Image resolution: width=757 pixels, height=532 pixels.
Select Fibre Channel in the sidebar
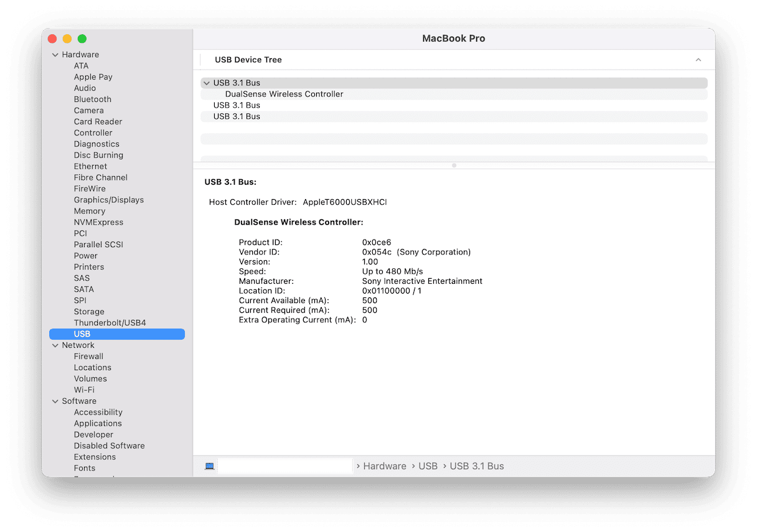tap(101, 178)
